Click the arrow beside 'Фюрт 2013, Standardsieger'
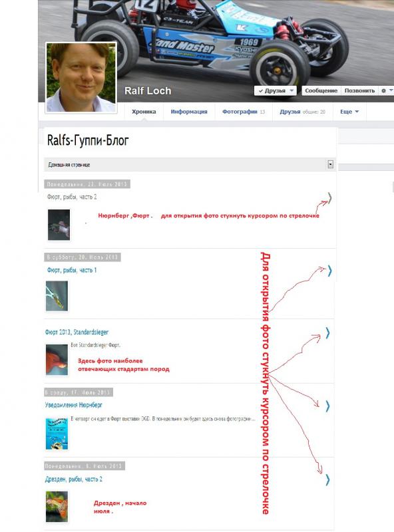Viewport: 394px width, 532px height. click(x=327, y=333)
